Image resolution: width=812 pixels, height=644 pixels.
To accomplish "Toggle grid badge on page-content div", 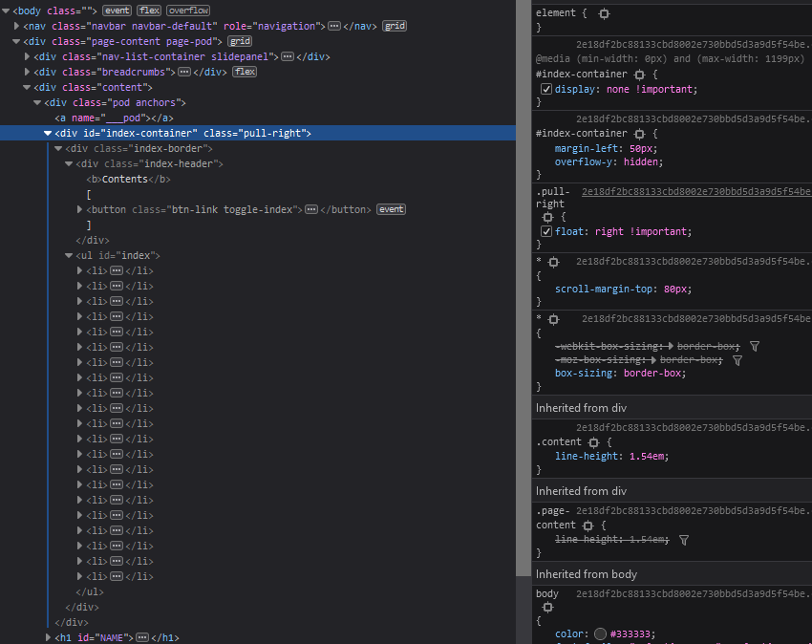I will 240,41.
